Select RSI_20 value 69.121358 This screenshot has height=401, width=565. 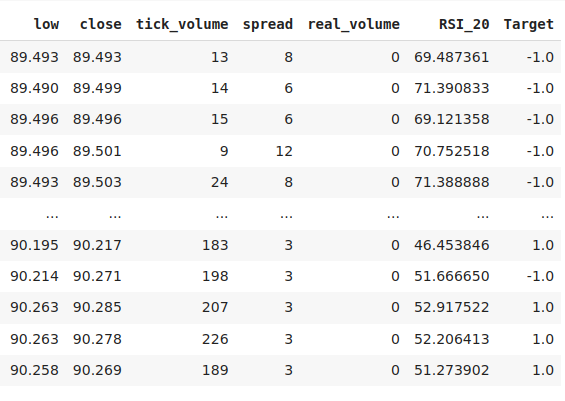coord(451,119)
